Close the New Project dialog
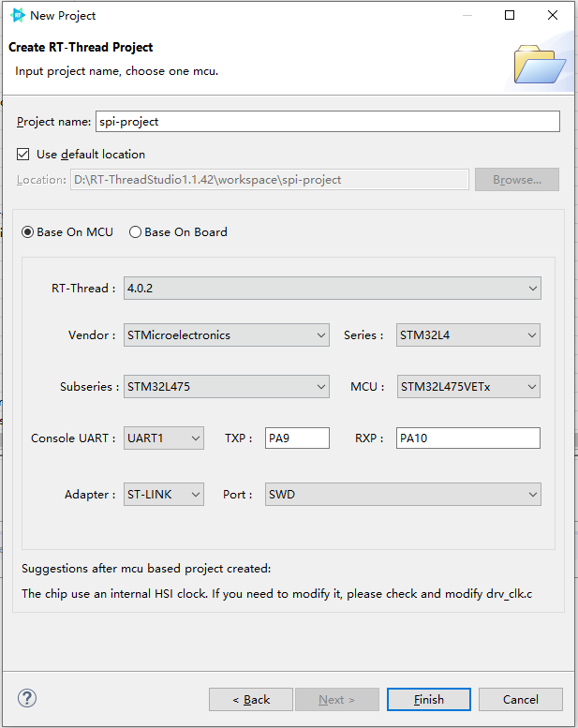This screenshot has height=728, width=578. [553, 15]
